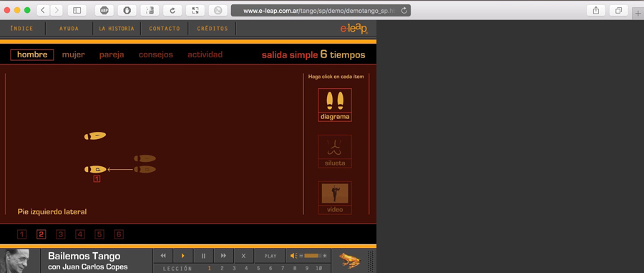Open the video thumbnail of dancer
Viewport: 644px width, 273px height.
335,193
